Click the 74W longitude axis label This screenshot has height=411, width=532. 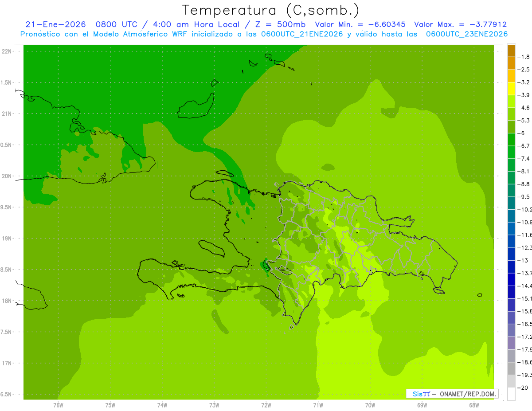[x=162, y=405]
